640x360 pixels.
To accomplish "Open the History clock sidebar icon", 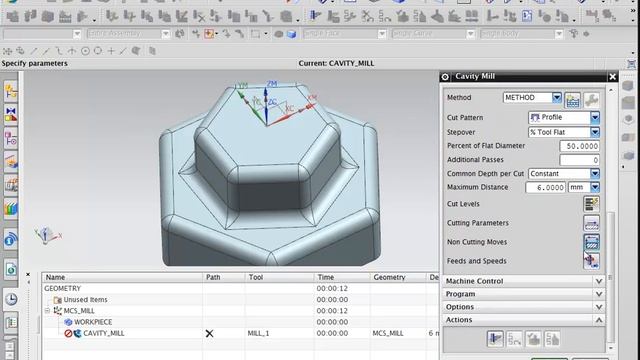I will coord(11,299).
